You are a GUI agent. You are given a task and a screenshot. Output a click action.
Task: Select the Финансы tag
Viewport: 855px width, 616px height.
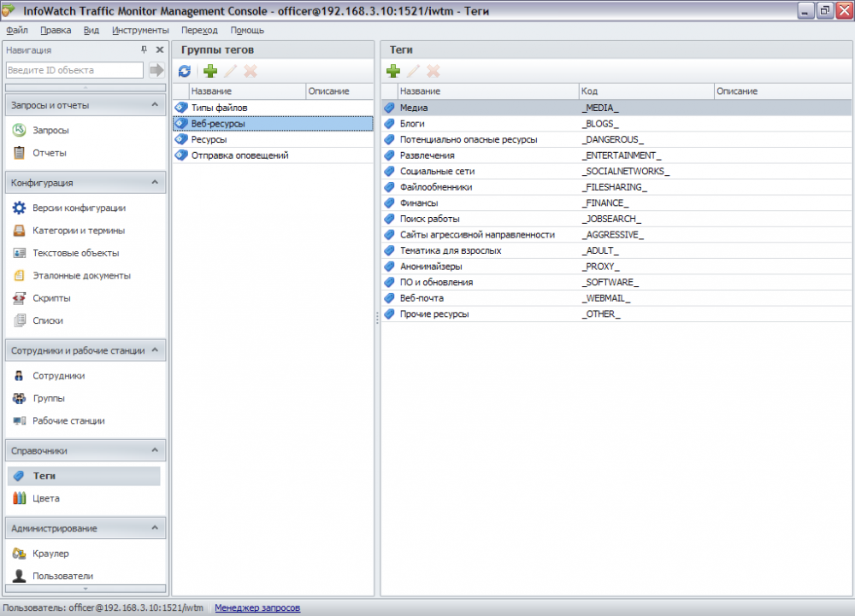[x=616, y=202]
